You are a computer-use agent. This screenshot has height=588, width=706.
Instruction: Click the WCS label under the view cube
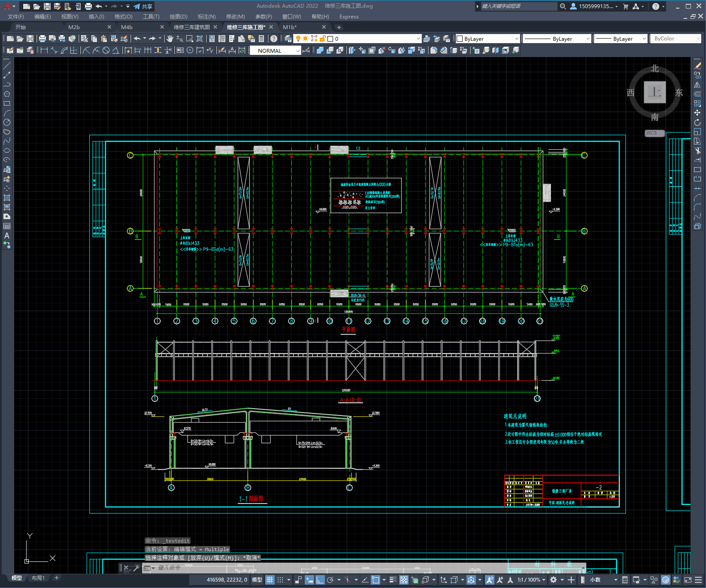coord(652,133)
